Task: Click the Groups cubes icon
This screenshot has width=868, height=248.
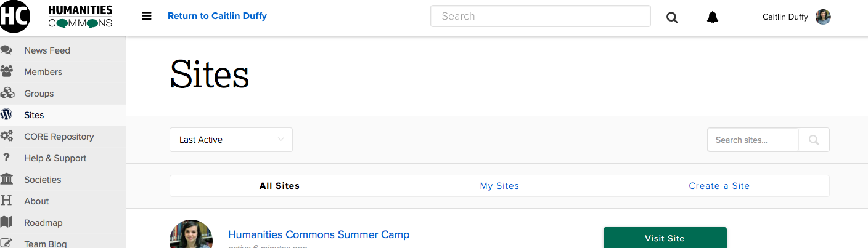Action: [x=7, y=94]
